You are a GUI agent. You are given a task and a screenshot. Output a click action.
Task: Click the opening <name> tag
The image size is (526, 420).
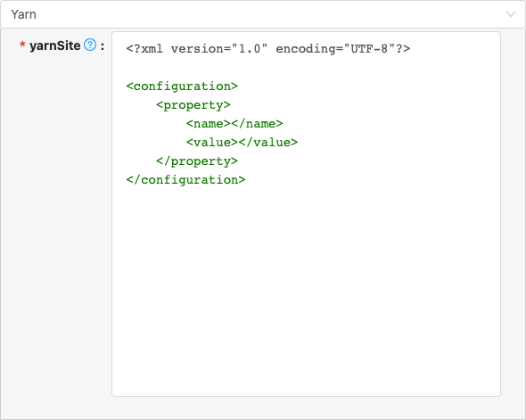(209, 124)
